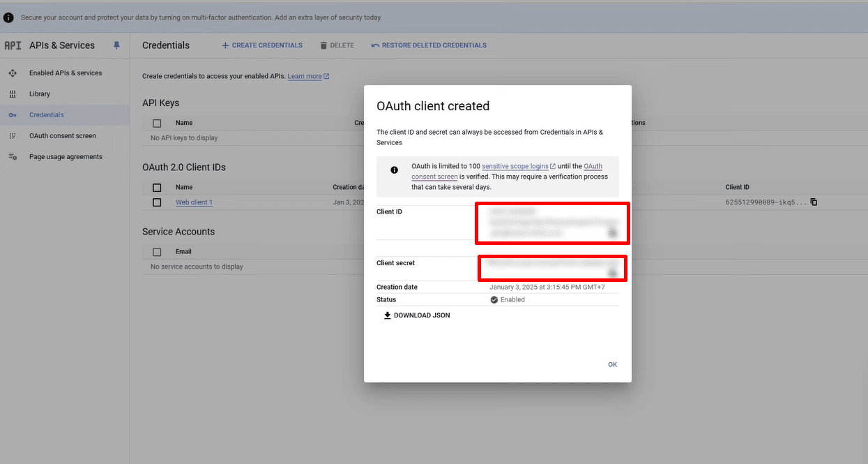The height and width of the screenshot is (464, 868).
Task: Click the Name column header in API Keys
Action: coord(184,123)
